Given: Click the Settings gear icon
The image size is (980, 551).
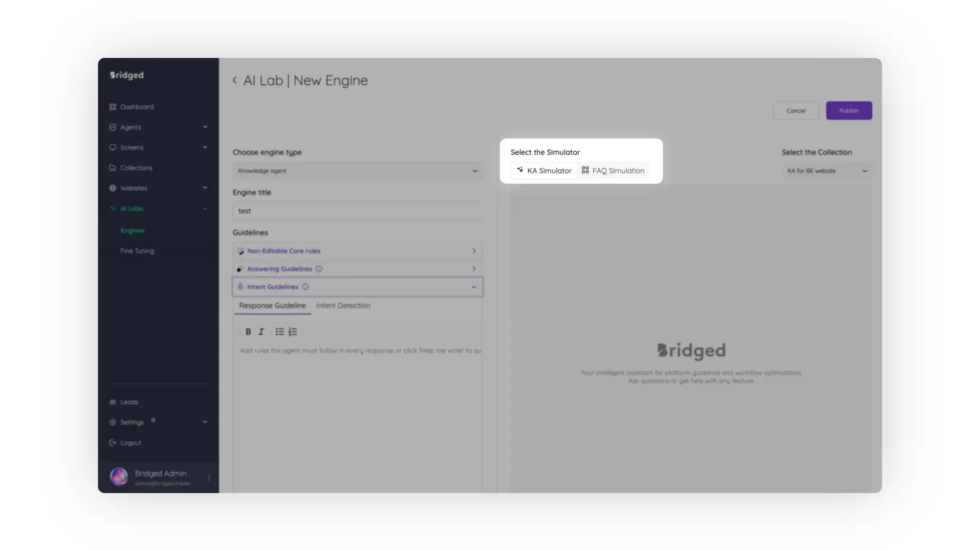Looking at the screenshot, I should point(113,422).
